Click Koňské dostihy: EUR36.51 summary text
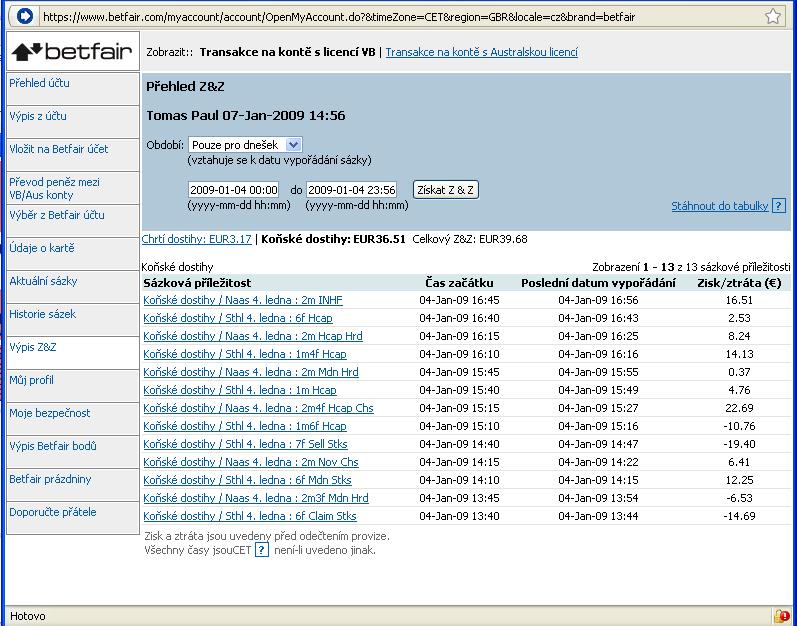Screen dimensions: 797x626 tap(333, 239)
